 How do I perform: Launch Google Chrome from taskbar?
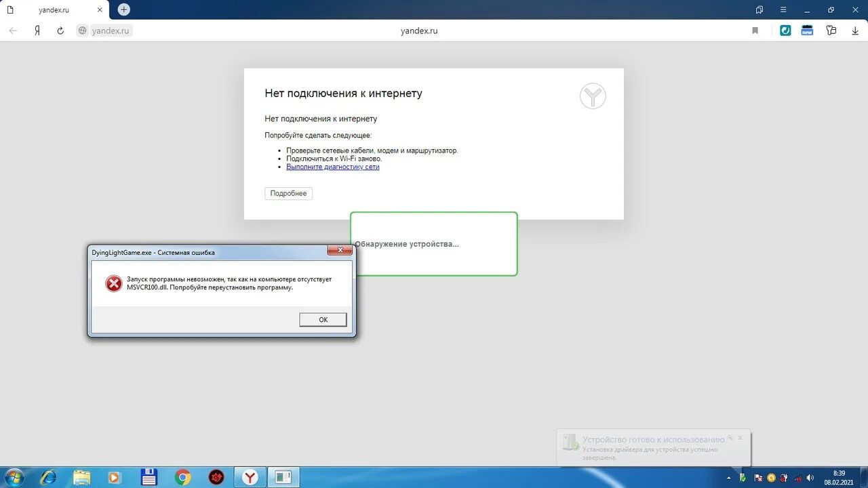pos(182,477)
